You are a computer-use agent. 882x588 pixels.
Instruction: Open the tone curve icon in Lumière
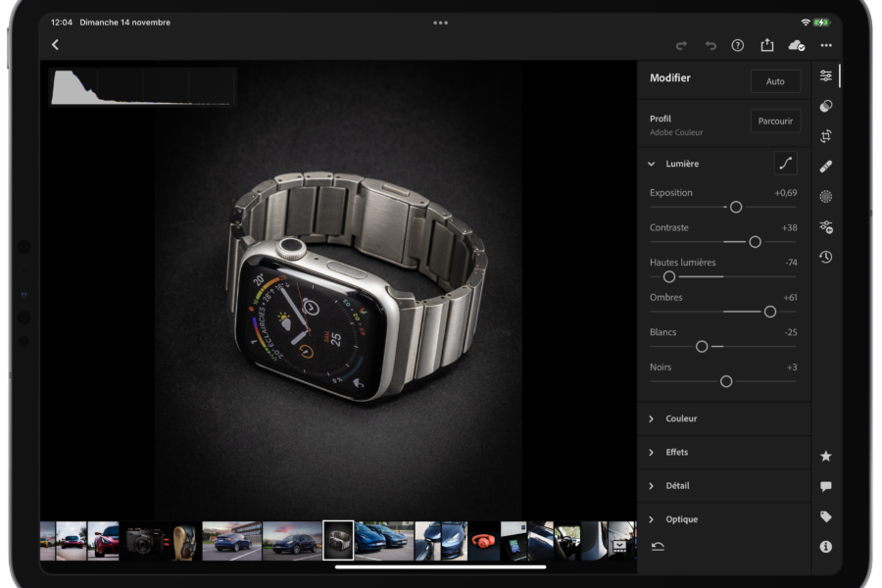[x=785, y=164]
